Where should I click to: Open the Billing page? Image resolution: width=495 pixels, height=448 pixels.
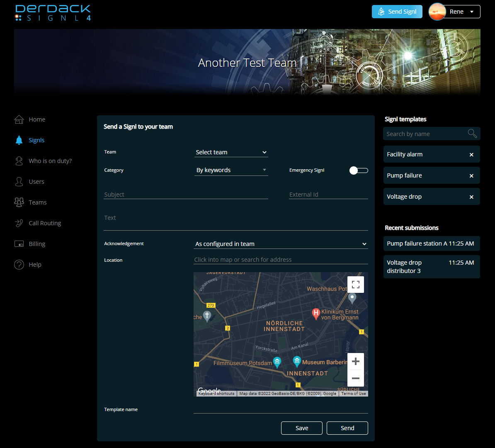(x=37, y=244)
